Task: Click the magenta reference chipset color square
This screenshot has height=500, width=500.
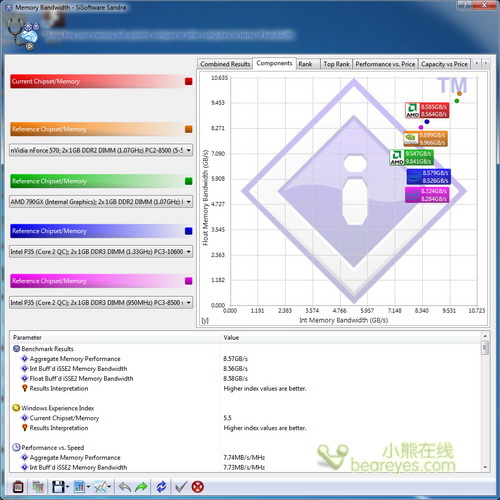Action: pyautogui.click(x=189, y=281)
